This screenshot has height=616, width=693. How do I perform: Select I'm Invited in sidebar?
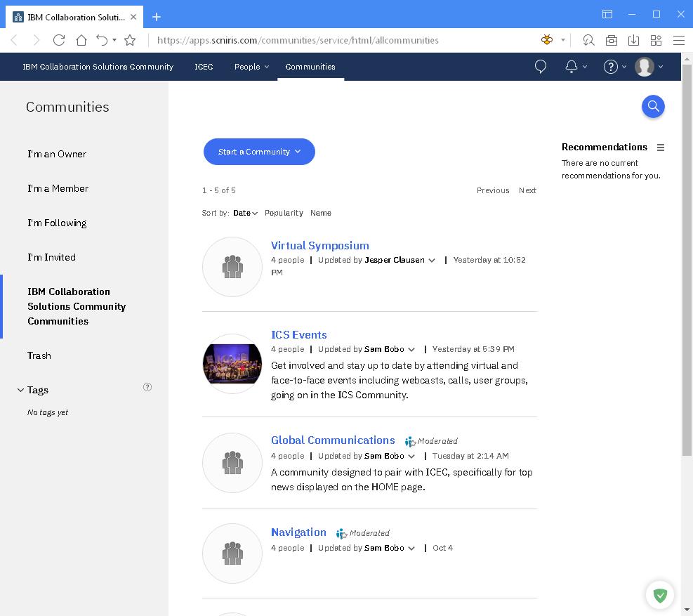point(51,257)
